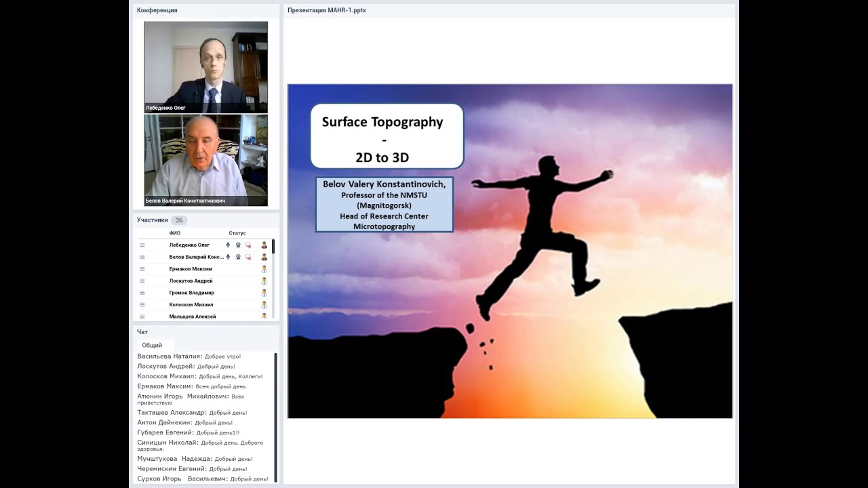Click moderator avatar icon for Белов Валерий

pyautogui.click(x=264, y=257)
